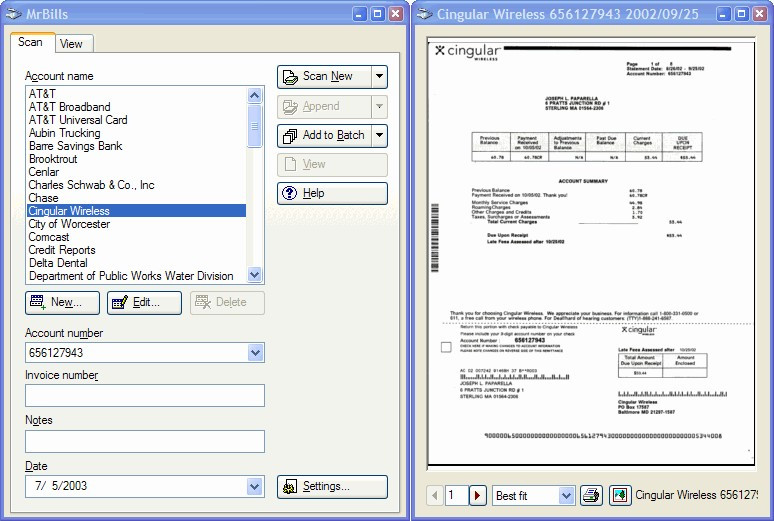774x521 pixels.
Task: Click account list scroll up arrow
Action: tap(255, 95)
